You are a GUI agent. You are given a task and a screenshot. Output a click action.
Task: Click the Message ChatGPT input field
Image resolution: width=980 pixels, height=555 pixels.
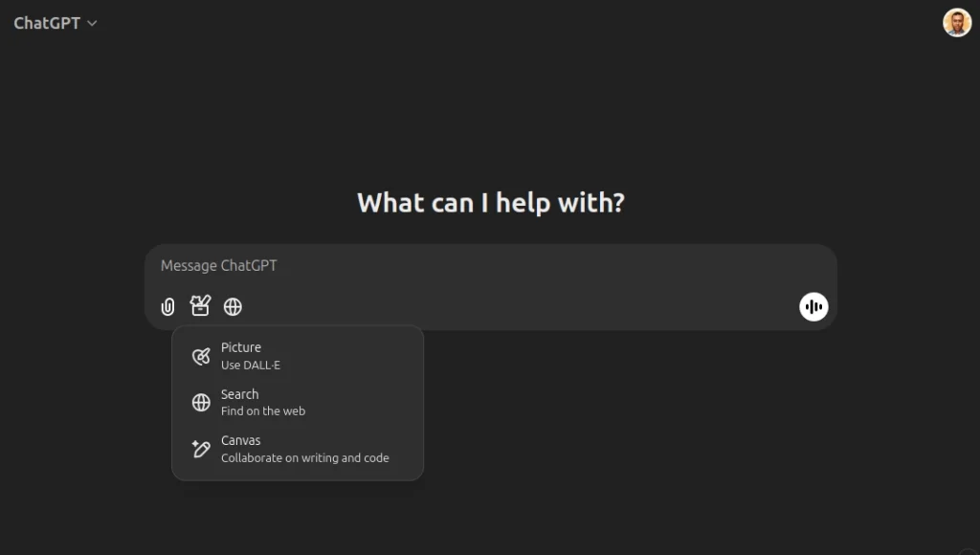pyautogui.click(x=491, y=266)
